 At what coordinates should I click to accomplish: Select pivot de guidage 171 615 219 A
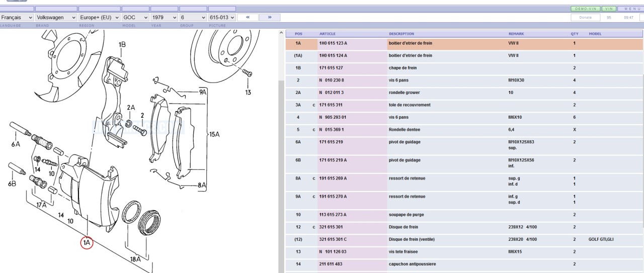point(464,163)
